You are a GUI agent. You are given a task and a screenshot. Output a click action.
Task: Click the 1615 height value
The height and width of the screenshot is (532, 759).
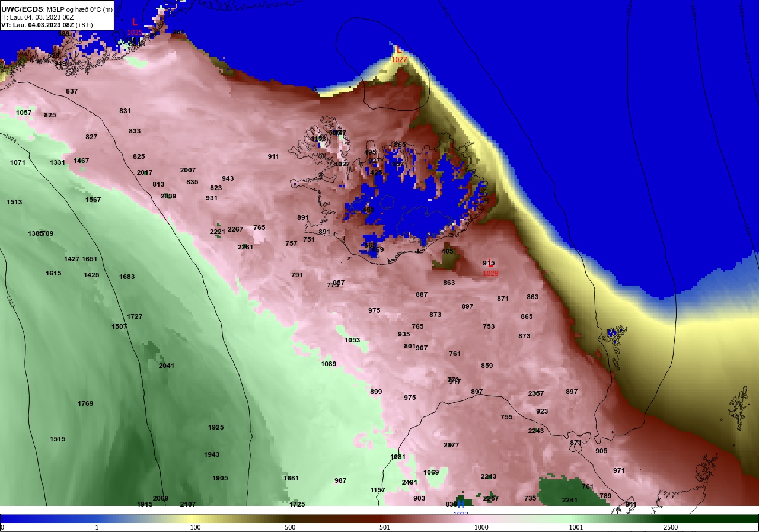(53, 273)
